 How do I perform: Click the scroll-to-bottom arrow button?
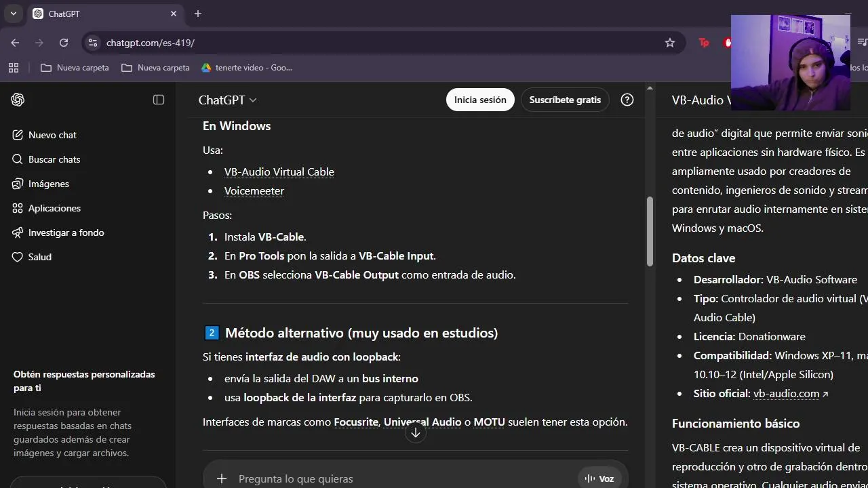tap(416, 432)
